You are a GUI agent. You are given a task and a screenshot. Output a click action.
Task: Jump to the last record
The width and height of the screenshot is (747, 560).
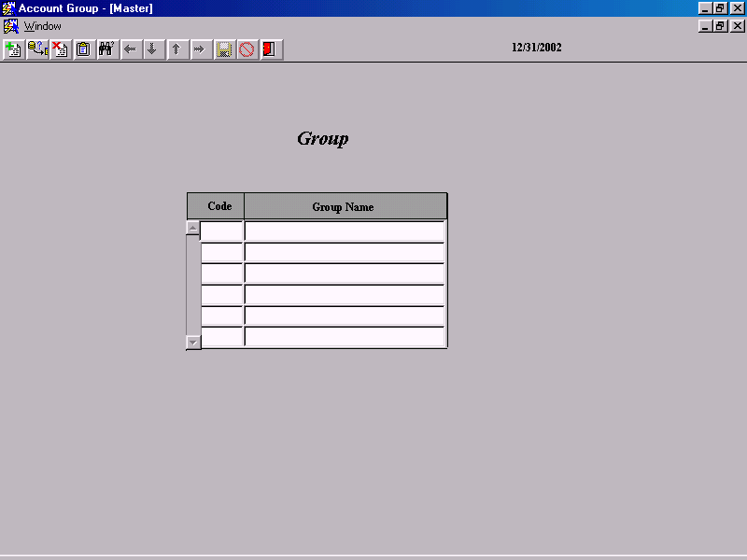200,49
